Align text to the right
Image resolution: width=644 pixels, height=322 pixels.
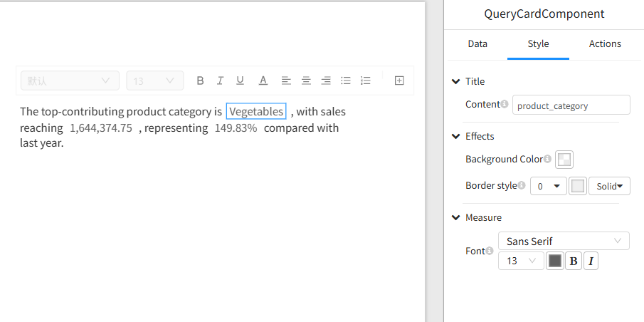pyautogui.click(x=326, y=80)
